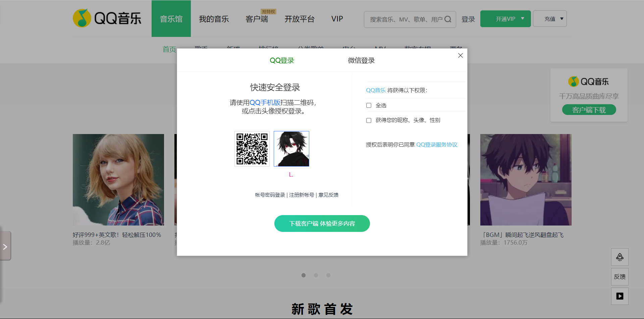644x319 pixels.
Task: Click the 「BGM」瞬间起飞逆风翻盘起飞 title
Action: coord(522,235)
